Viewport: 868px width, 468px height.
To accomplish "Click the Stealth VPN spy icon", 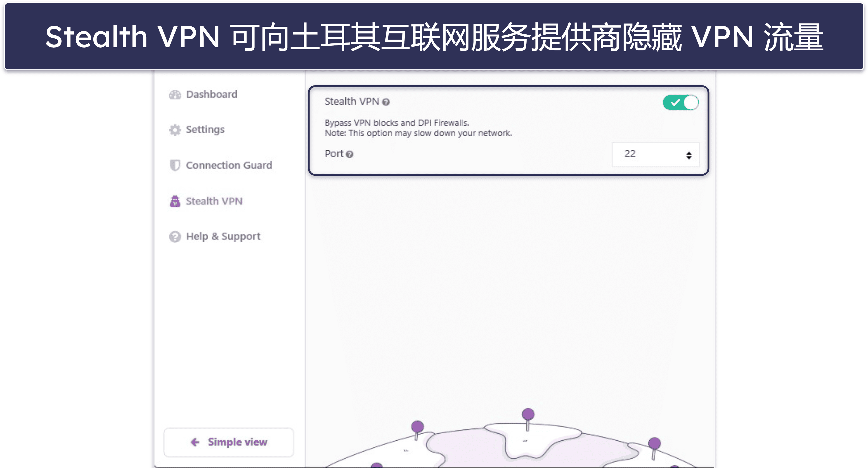I will pyautogui.click(x=175, y=201).
